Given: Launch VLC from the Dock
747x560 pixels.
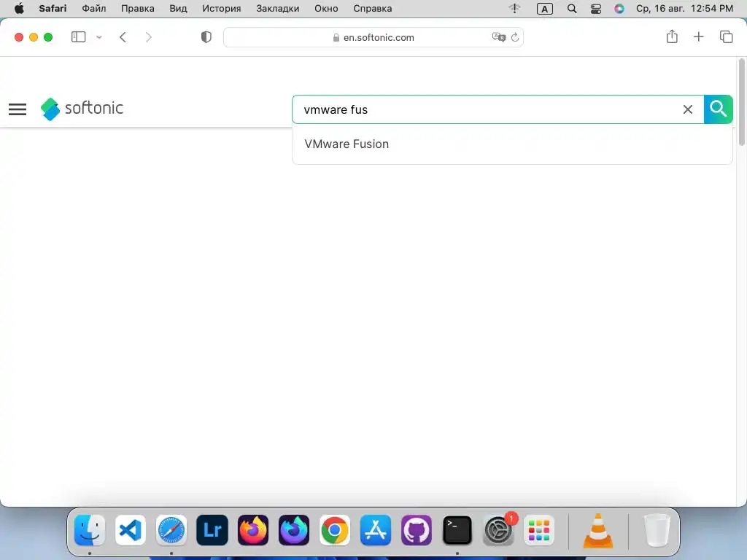Looking at the screenshot, I should [598, 529].
